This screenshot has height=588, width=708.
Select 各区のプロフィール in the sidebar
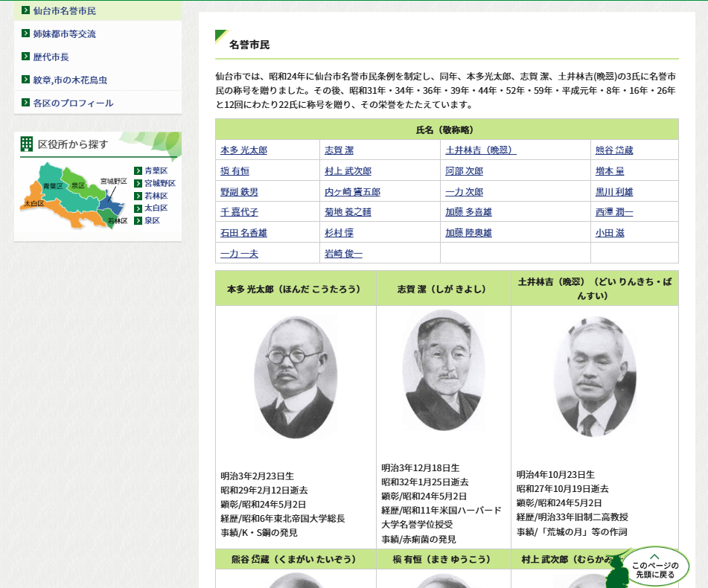(x=73, y=103)
